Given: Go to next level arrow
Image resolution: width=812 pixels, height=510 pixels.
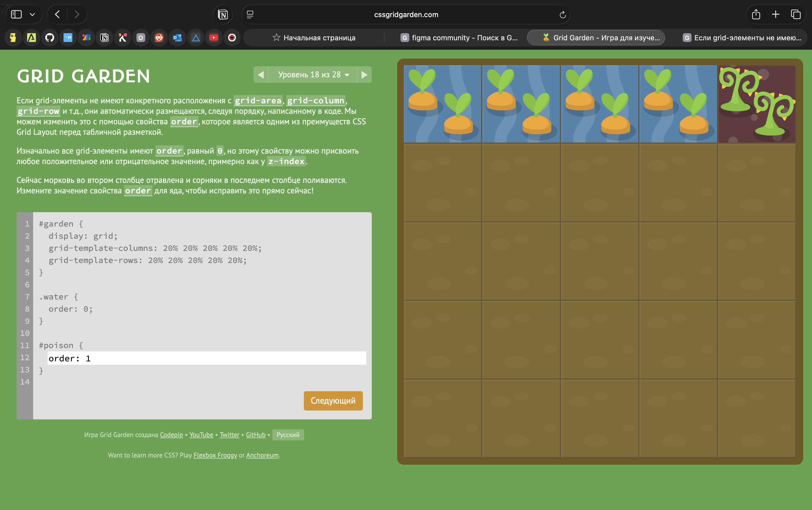Looking at the screenshot, I should [x=364, y=75].
